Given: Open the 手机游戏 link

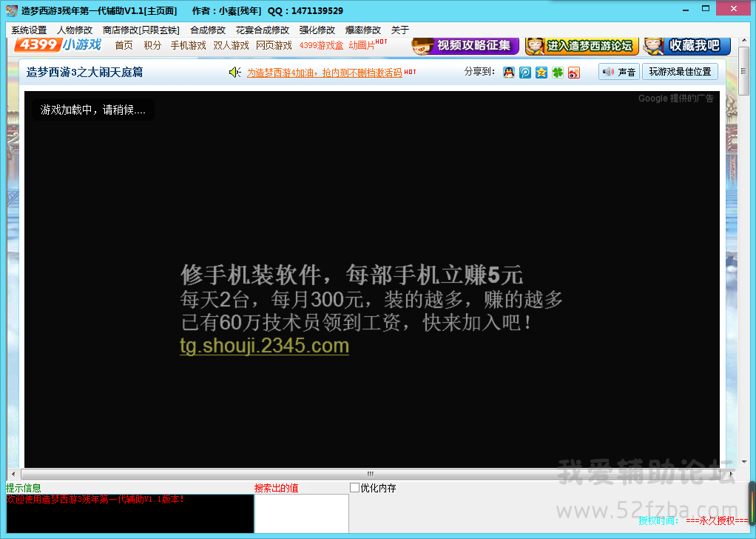Looking at the screenshot, I should point(188,45).
